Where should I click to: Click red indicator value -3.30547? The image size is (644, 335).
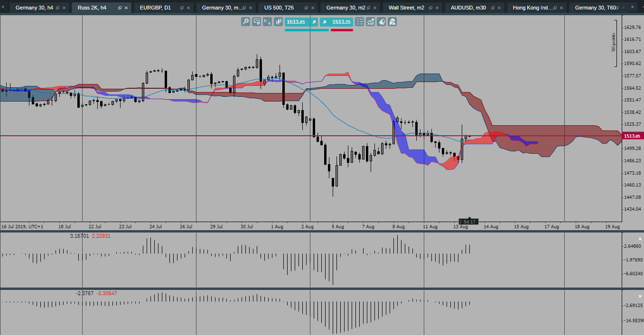pyautogui.click(x=107, y=293)
